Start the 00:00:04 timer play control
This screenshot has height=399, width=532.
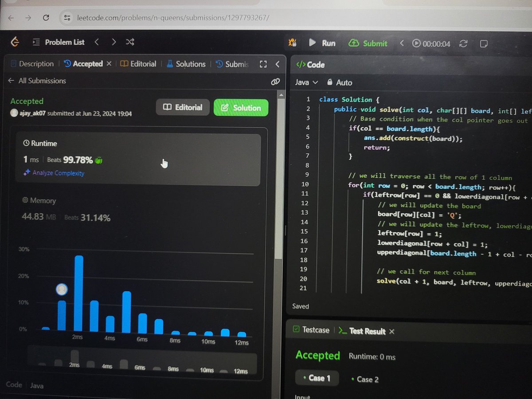[416, 43]
